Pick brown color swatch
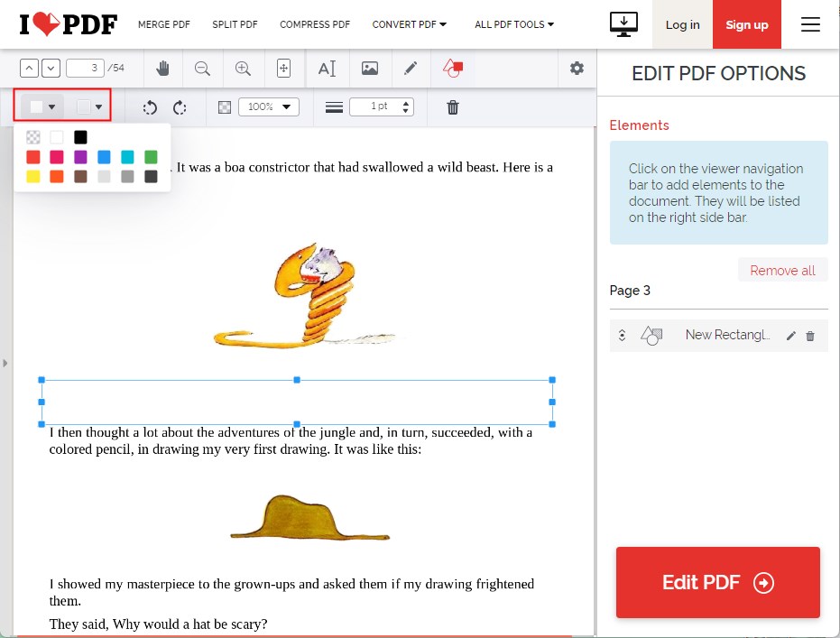Image resolution: width=840 pixels, height=638 pixels. pos(80,176)
